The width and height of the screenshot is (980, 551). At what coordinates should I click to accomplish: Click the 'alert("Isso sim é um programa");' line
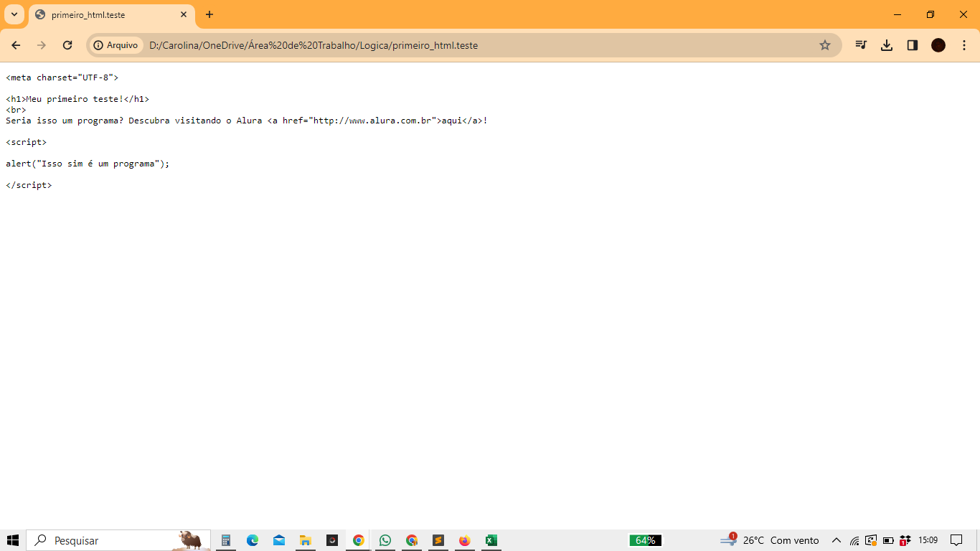tap(88, 164)
